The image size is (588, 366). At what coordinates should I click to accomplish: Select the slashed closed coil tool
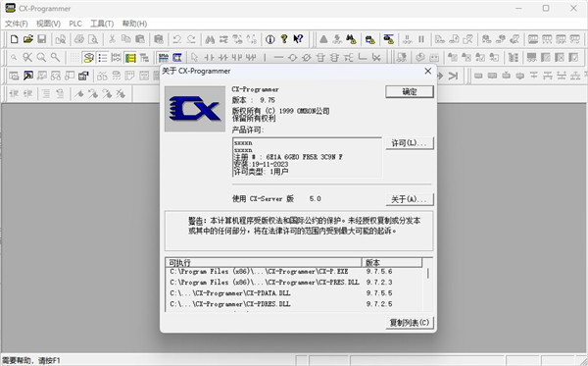[x=307, y=58]
